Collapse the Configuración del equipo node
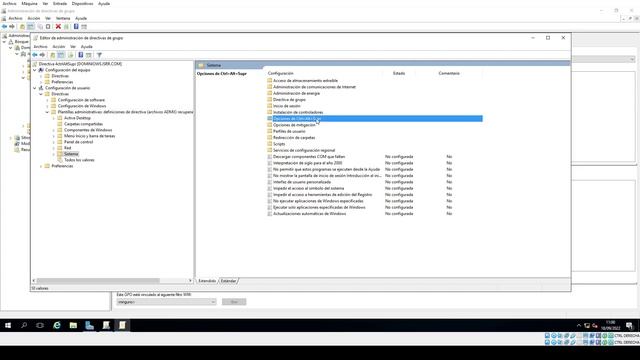The height and width of the screenshot is (360, 640). click(35, 70)
